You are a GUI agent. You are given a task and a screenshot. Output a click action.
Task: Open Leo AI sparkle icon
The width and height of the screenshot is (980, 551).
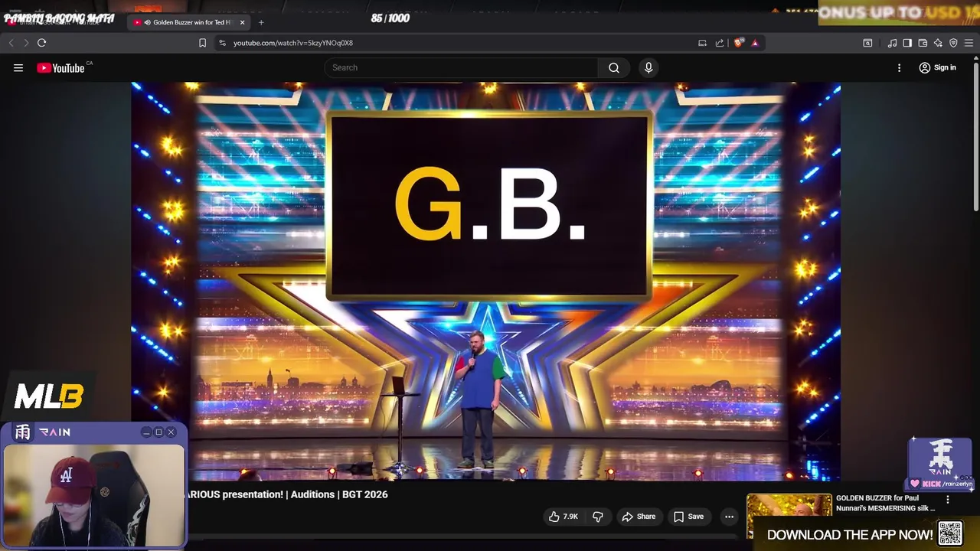click(x=938, y=43)
